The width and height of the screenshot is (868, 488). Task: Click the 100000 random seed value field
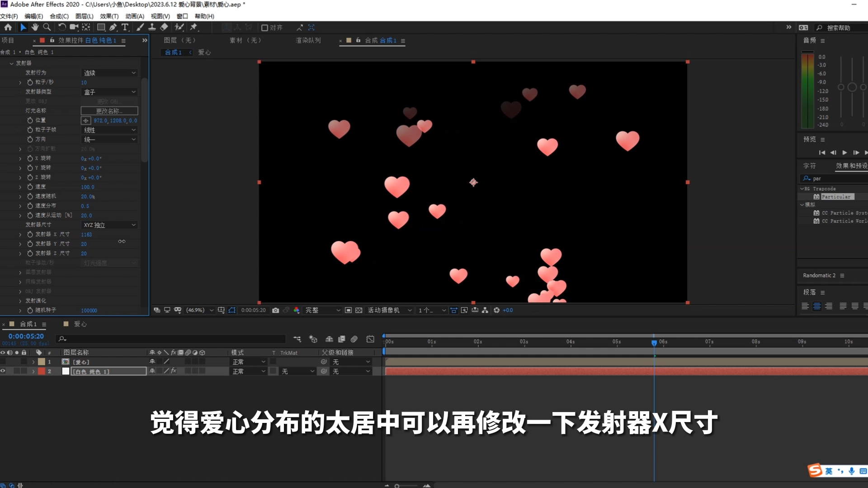(x=89, y=310)
